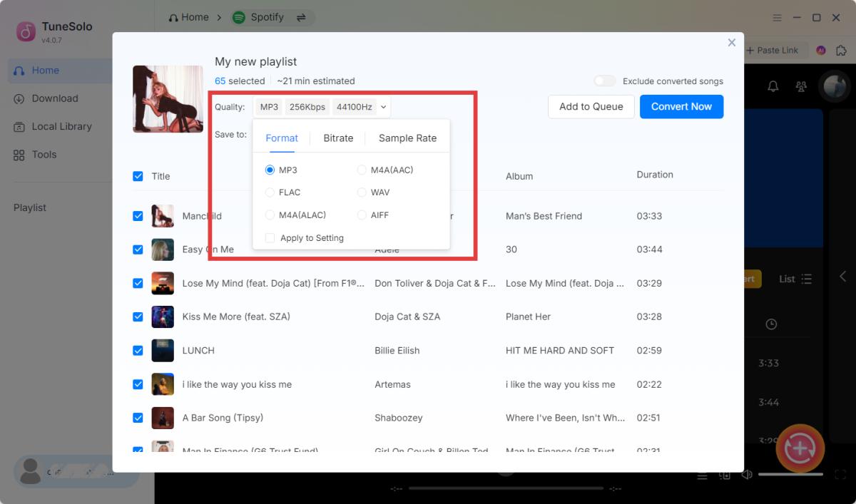This screenshot has height=504, width=856.
Task: Click the Duration column header
Action: 655,175
